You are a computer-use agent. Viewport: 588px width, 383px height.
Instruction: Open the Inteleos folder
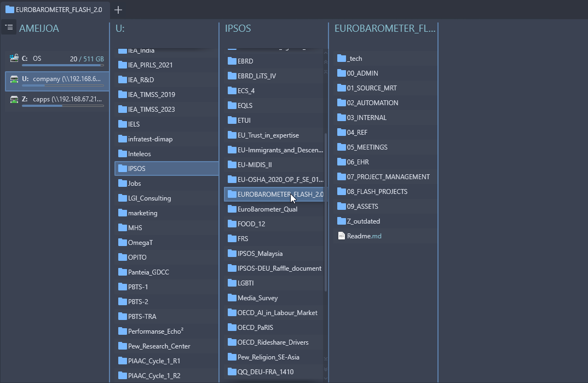pyautogui.click(x=166, y=154)
